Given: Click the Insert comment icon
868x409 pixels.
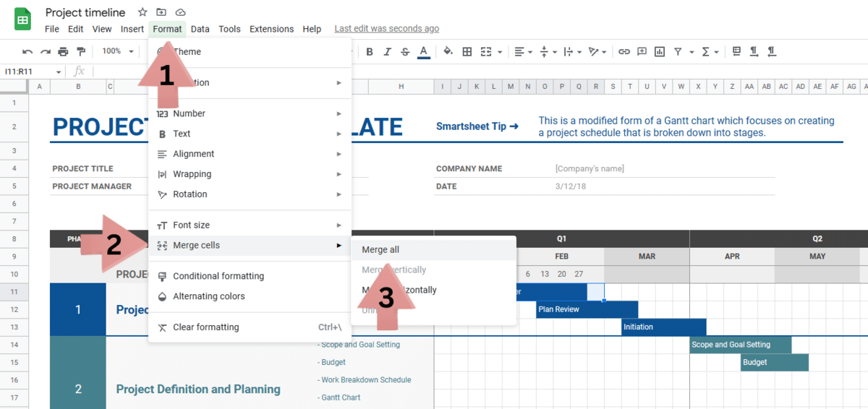Looking at the screenshot, I should coord(642,51).
